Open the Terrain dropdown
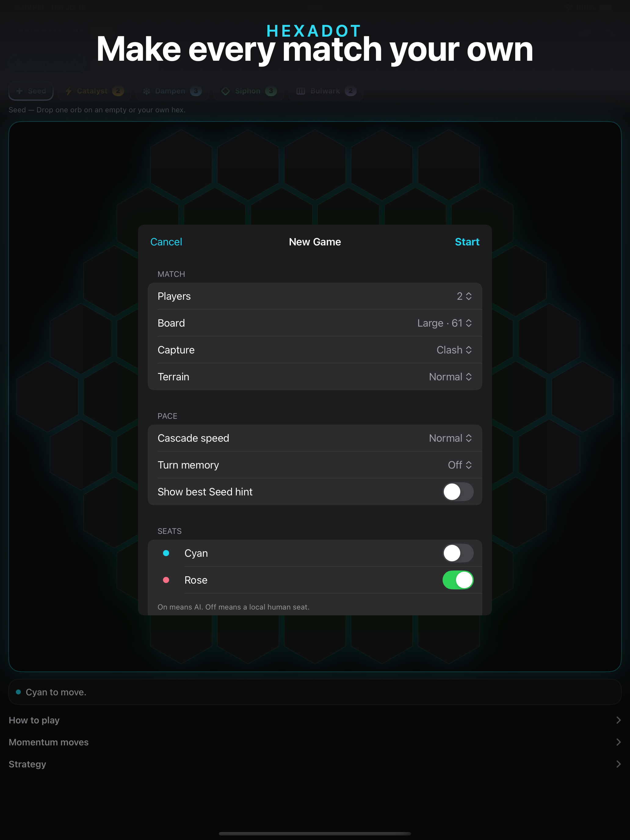630x840 pixels. pos(451,377)
